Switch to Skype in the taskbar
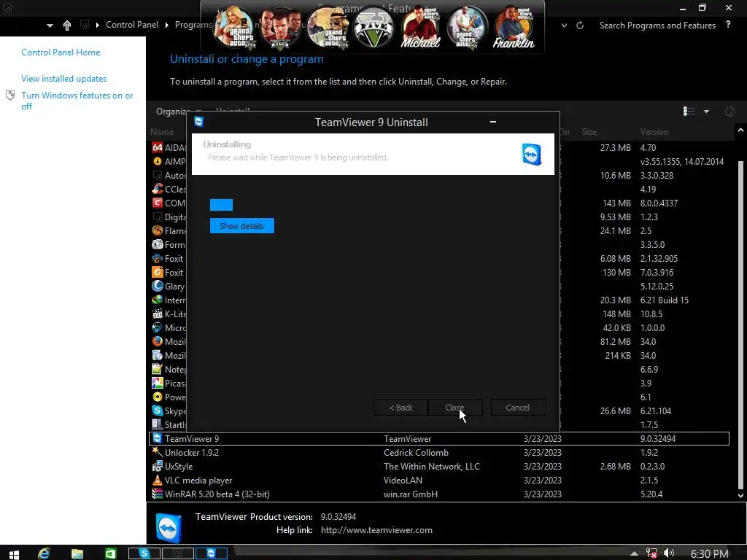747x560 pixels. [144, 553]
